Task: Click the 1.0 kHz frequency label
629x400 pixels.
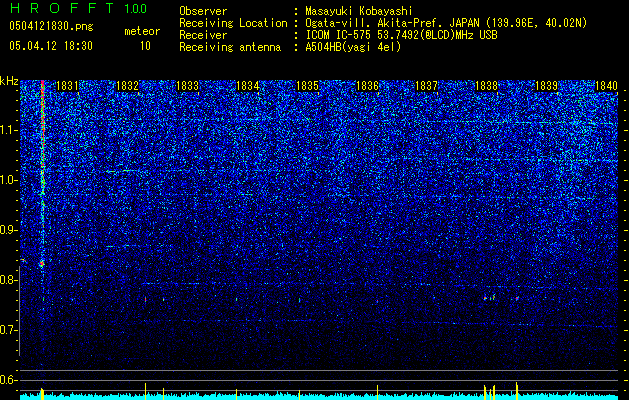Action: 9,180
